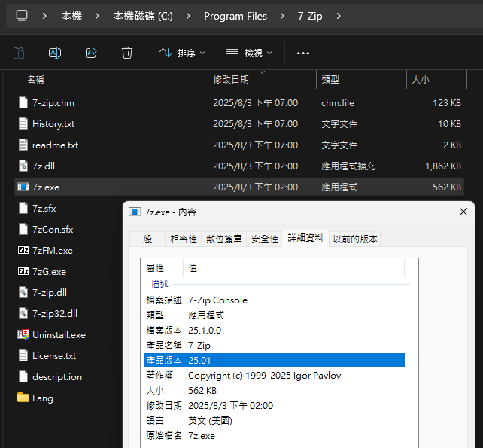Open the Lang folder icon
Image resolution: width=483 pixels, height=448 pixels.
click(x=23, y=398)
